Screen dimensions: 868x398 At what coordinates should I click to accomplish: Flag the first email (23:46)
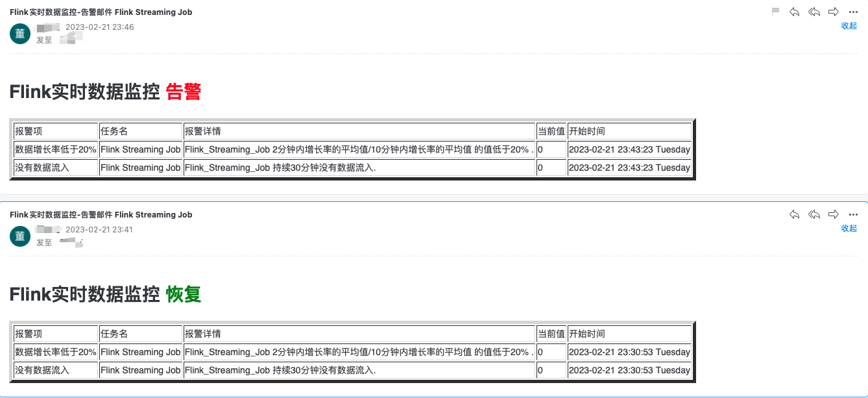[775, 12]
